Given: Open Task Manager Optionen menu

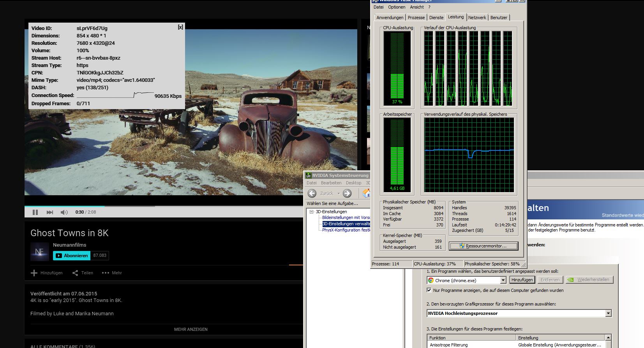Looking at the screenshot, I should pyautogui.click(x=397, y=7).
